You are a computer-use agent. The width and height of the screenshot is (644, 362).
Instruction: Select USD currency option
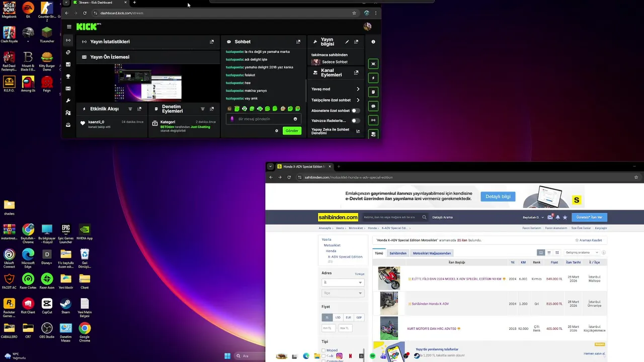click(x=338, y=317)
